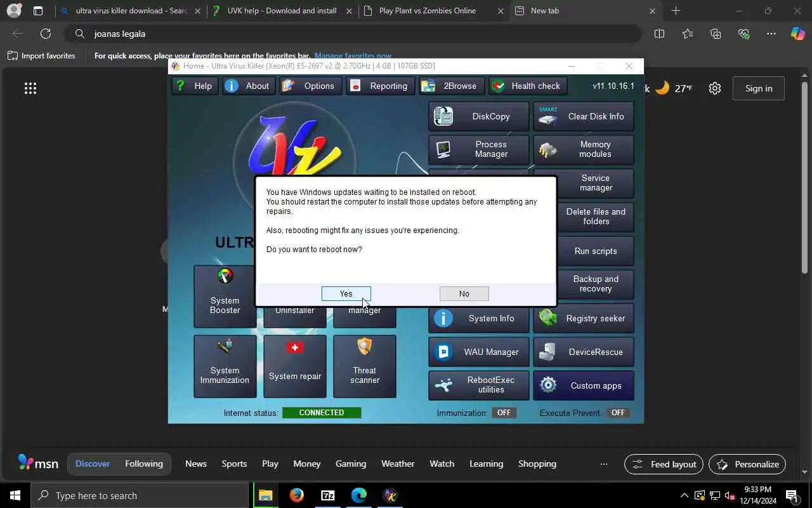Image resolution: width=812 pixels, height=508 pixels.
Task: Decline reboot by clicking No
Action: pyautogui.click(x=464, y=293)
